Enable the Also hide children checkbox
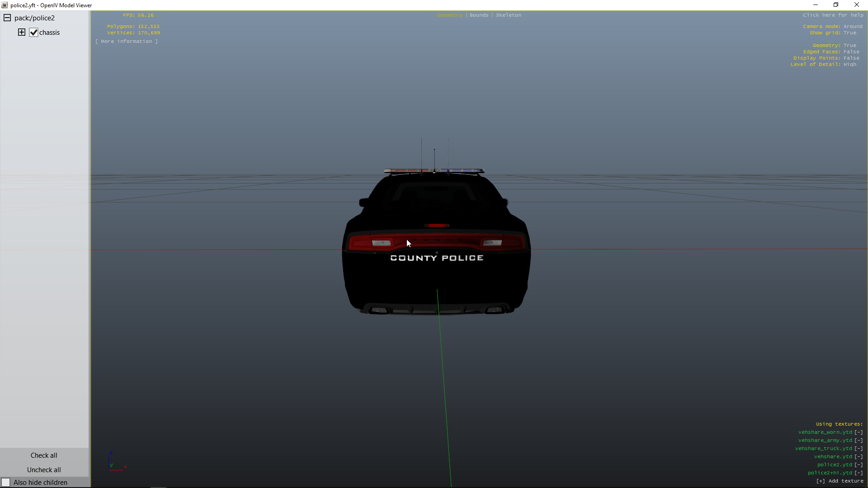 pyautogui.click(x=6, y=483)
